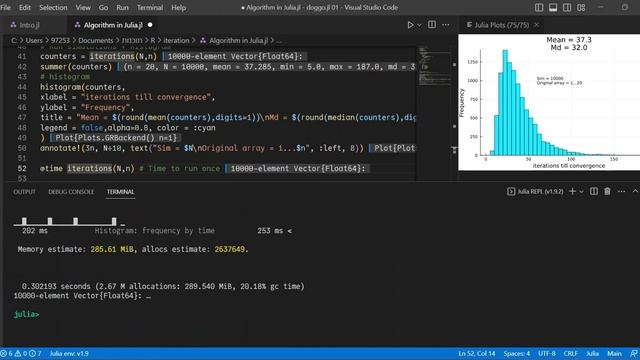Click the 'Main' status bar item
The image size is (640, 360).
point(614,353)
